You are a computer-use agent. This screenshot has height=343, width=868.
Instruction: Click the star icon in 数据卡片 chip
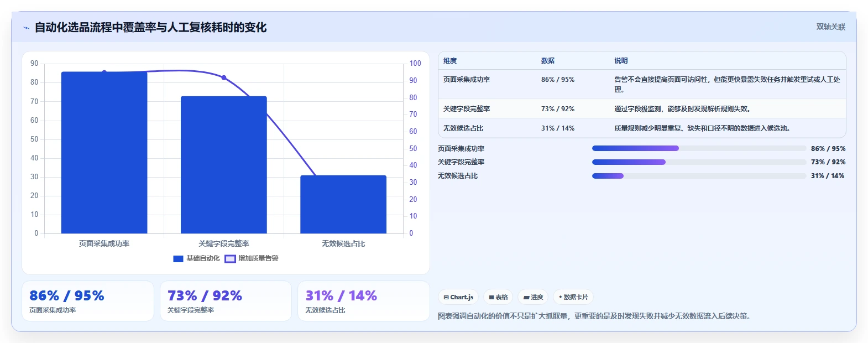click(560, 297)
